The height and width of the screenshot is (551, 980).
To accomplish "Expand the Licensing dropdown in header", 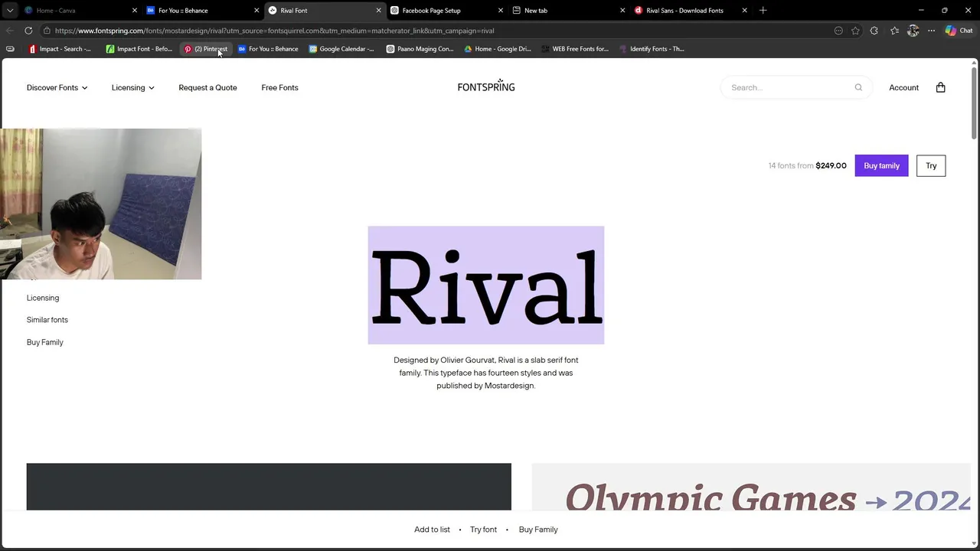I will (132, 87).
